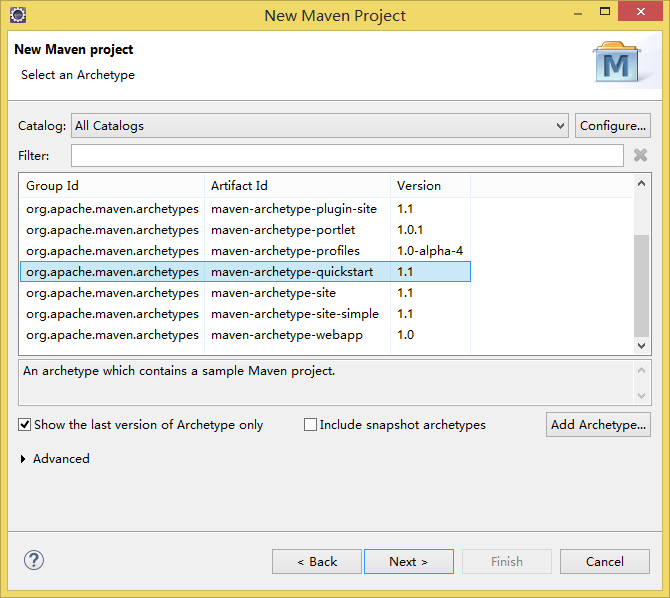Click the Configure button

pyautogui.click(x=613, y=126)
